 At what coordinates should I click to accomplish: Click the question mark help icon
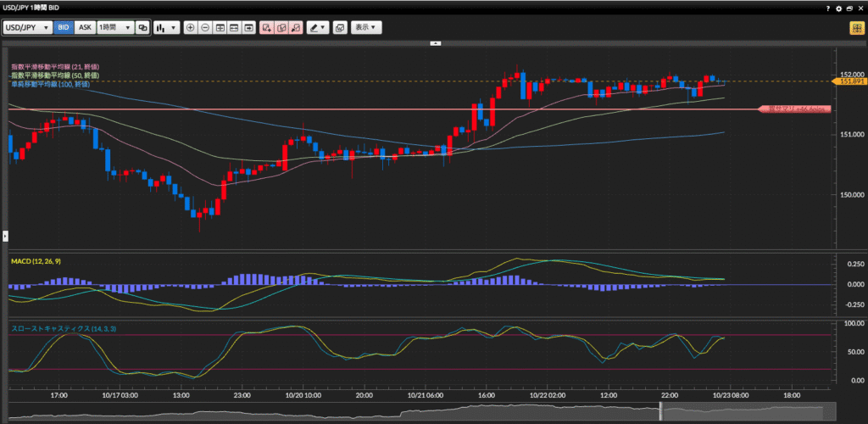tap(827, 8)
